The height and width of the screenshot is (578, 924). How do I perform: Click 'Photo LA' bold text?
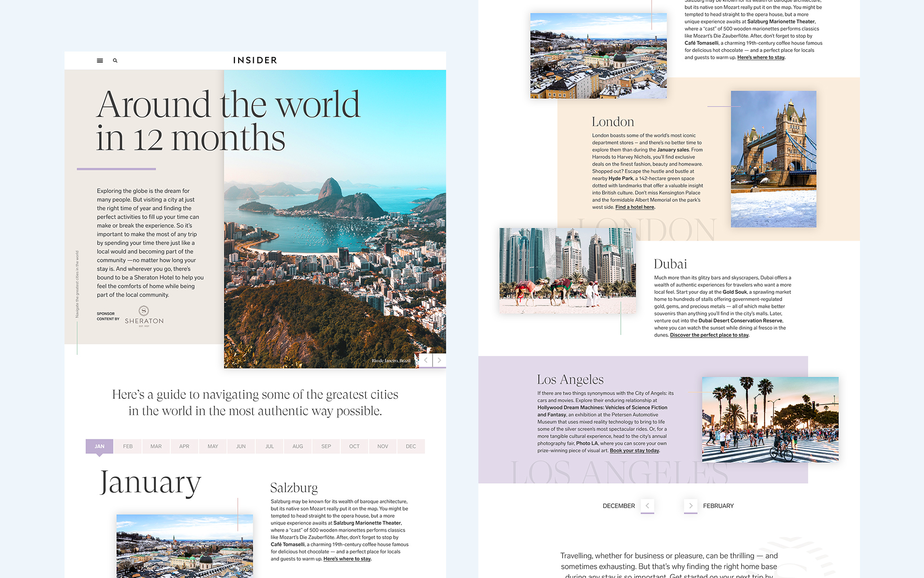(x=587, y=444)
